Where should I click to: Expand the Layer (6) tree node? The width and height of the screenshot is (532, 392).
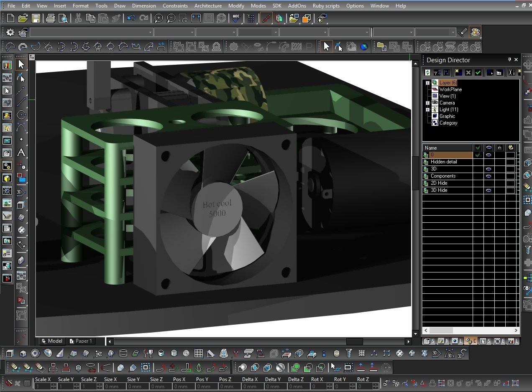[x=427, y=83]
